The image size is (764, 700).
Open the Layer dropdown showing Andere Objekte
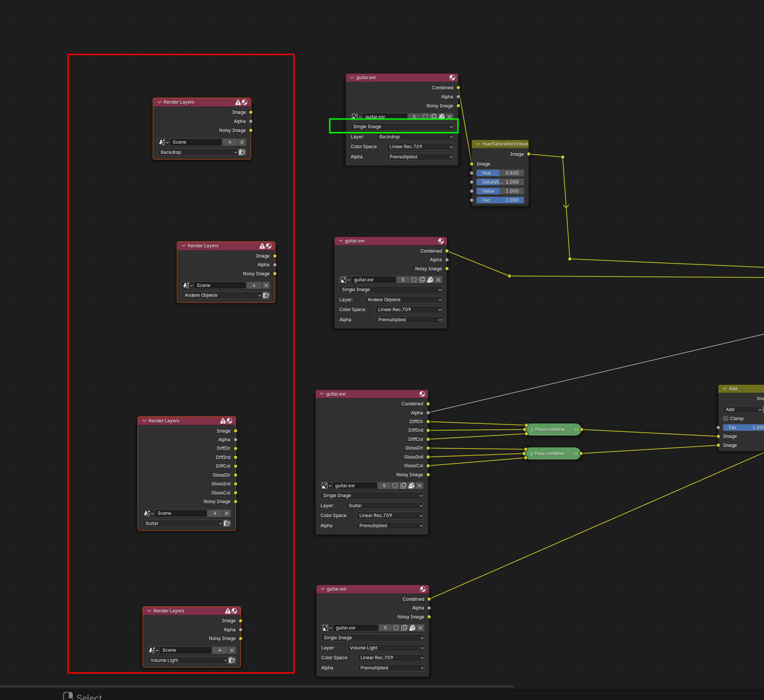coord(403,299)
